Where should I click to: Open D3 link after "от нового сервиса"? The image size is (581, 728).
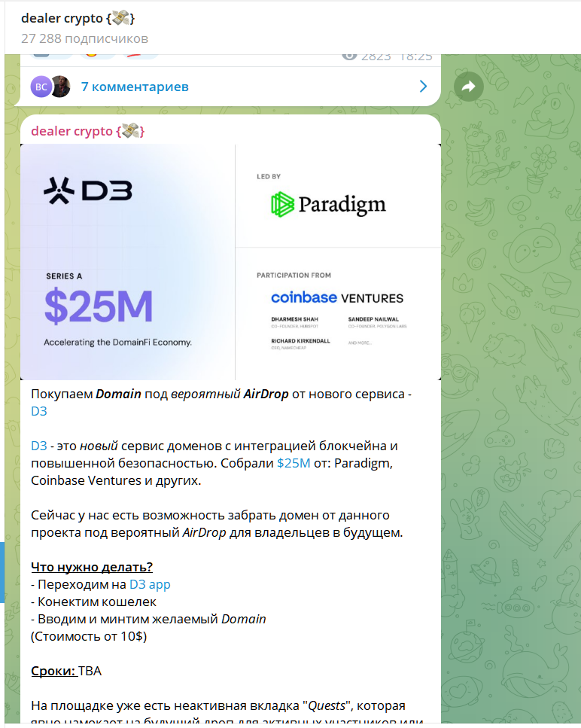point(39,411)
